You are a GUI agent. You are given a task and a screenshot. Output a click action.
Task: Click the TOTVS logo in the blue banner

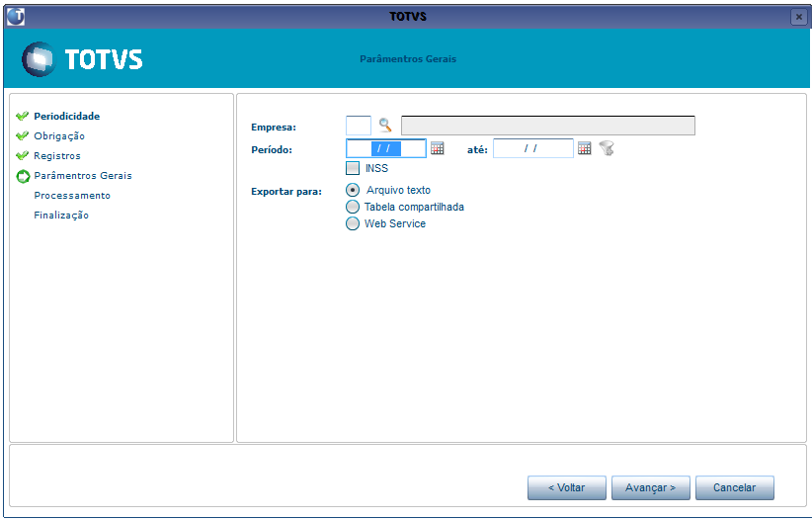82,59
